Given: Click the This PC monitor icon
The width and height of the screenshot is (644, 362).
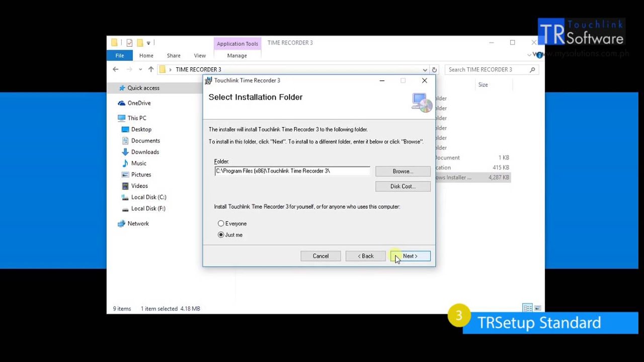Looking at the screenshot, I should [x=121, y=118].
